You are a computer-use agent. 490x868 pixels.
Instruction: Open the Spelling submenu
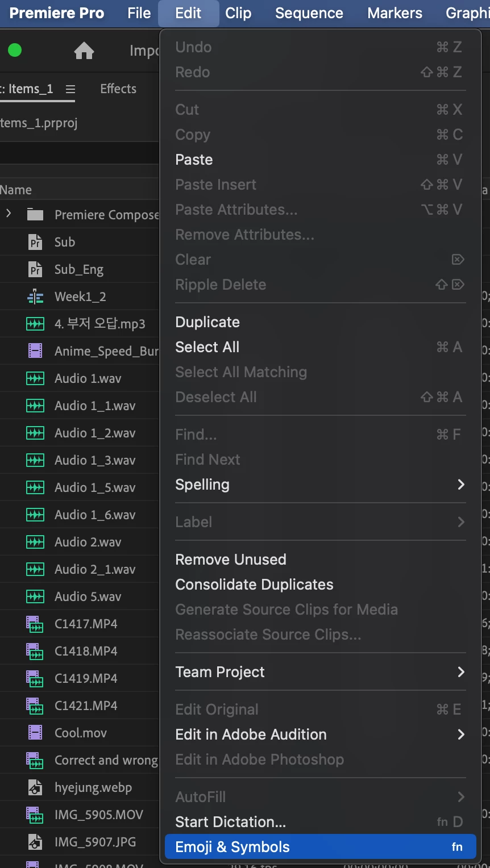click(x=320, y=485)
